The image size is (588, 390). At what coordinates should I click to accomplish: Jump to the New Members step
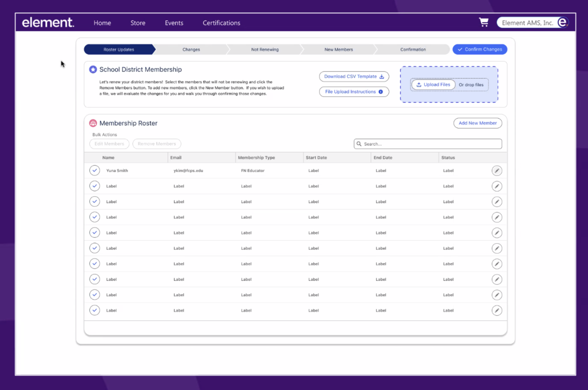[338, 50]
